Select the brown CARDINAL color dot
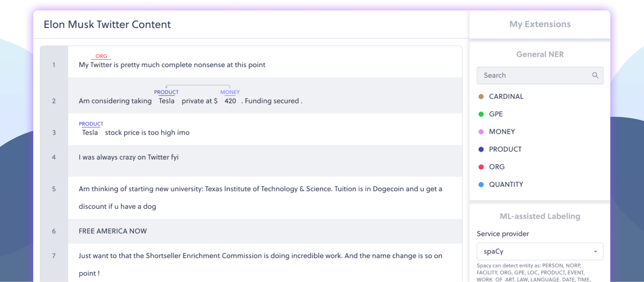This screenshot has width=644, height=282. [x=481, y=97]
